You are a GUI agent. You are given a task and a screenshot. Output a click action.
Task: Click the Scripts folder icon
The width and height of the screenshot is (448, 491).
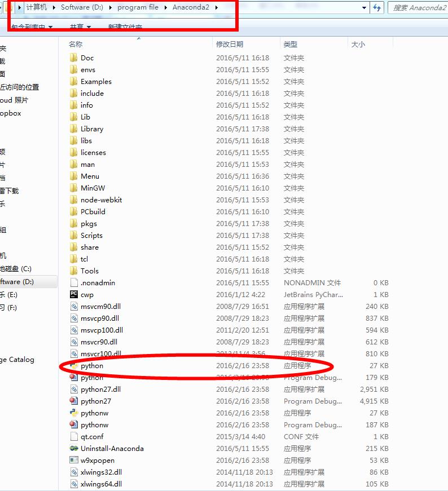[74, 235]
